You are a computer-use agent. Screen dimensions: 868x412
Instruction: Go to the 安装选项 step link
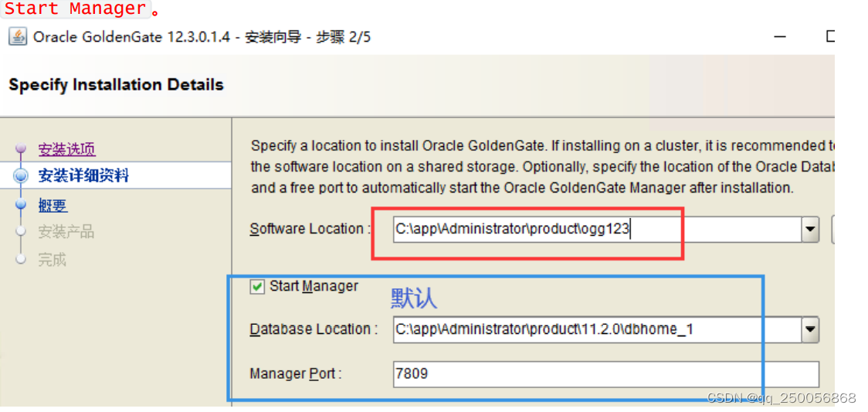66,149
